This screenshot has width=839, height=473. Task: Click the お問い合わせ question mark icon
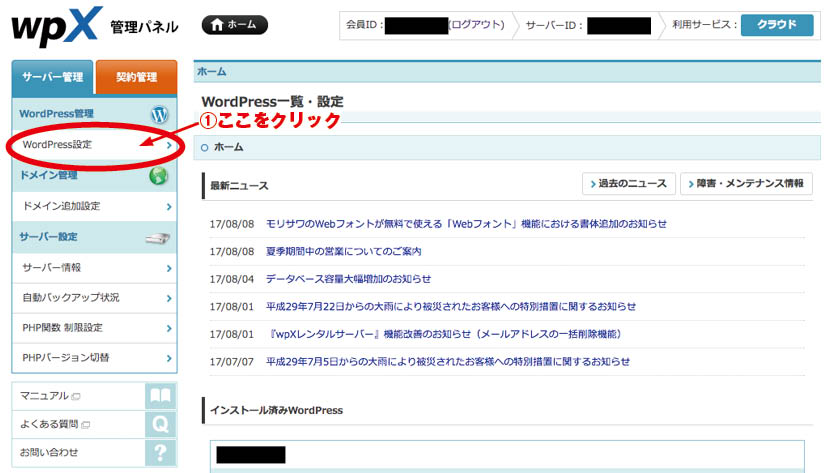(x=160, y=452)
